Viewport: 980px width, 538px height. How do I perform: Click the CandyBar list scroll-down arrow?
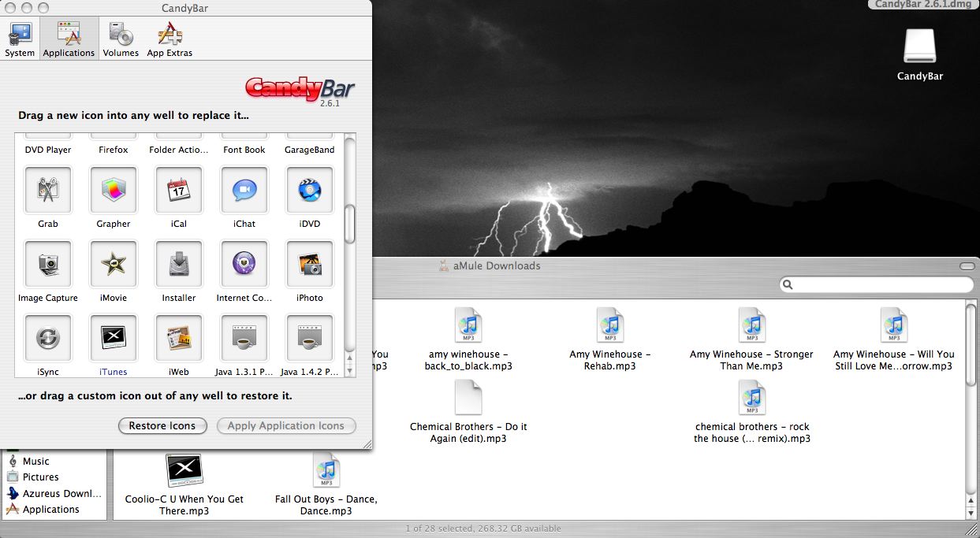(350, 370)
